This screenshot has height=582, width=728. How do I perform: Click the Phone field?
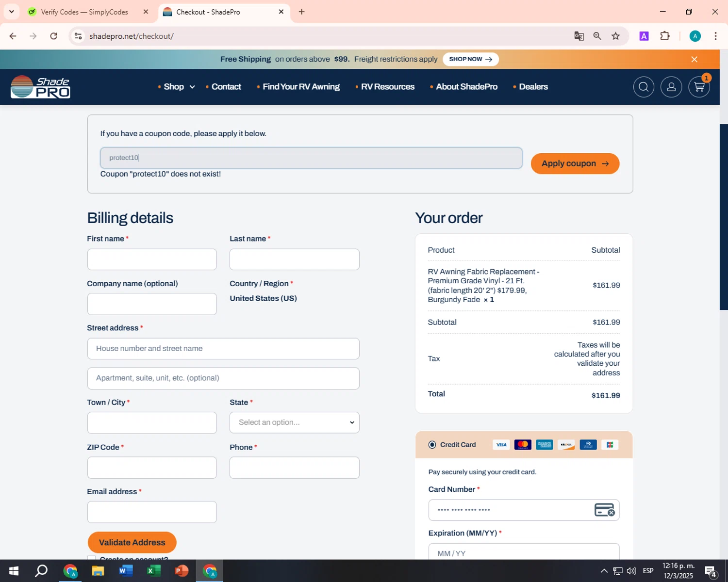coord(295,468)
